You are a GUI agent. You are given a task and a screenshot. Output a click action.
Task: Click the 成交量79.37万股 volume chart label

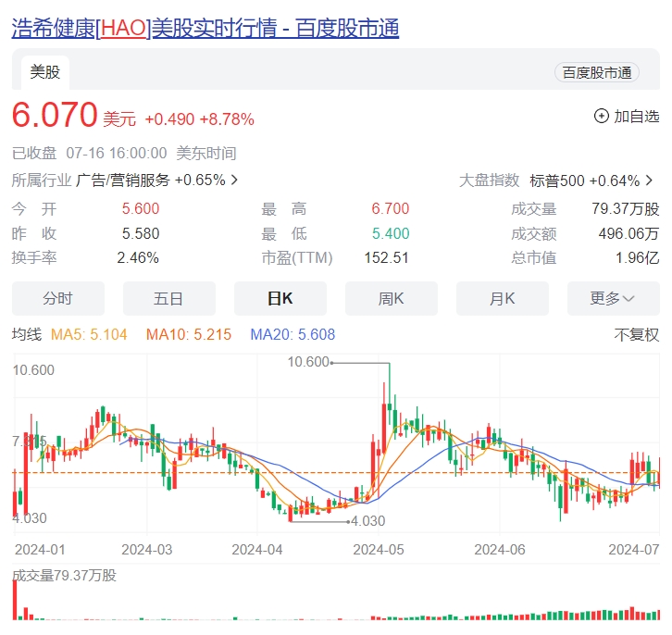(64, 576)
